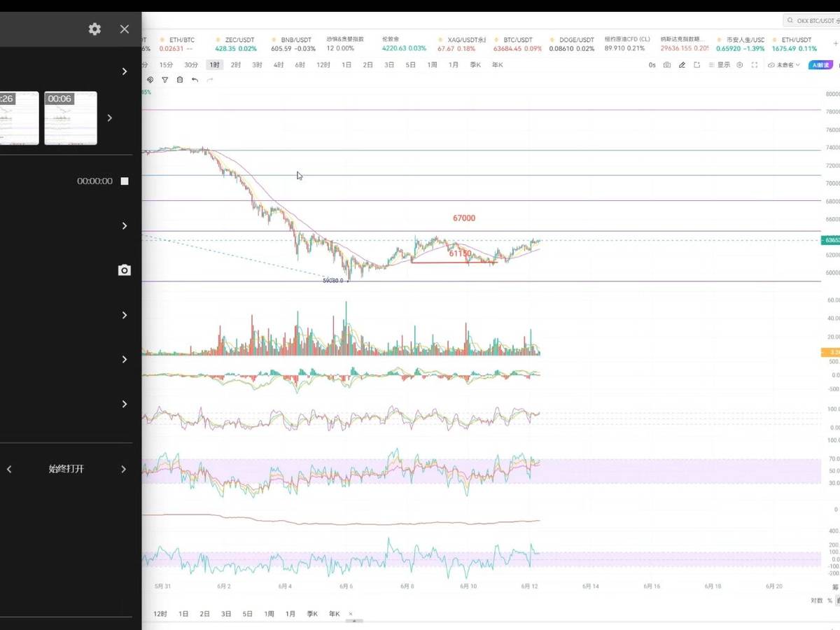Go to next option right of 始终打开
Screen dimensions: 840x630
tap(124, 469)
